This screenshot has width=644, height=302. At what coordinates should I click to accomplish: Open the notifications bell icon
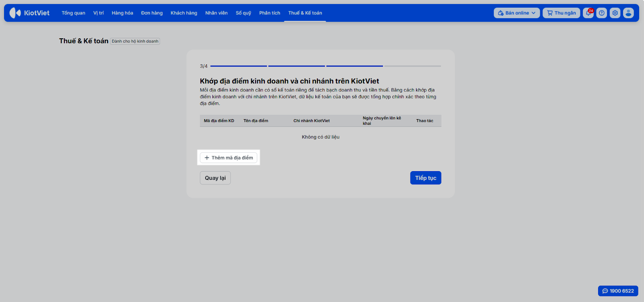pyautogui.click(x=588, y=13)
